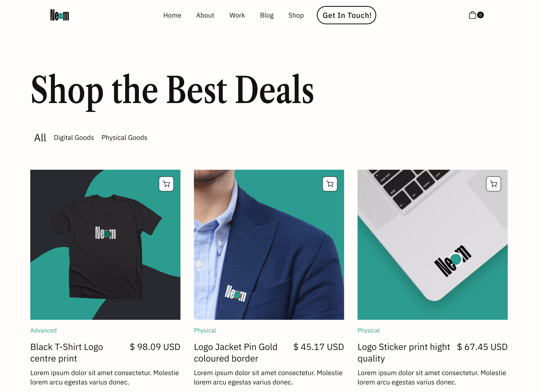Filter by Physical Goods

(124, 138)
